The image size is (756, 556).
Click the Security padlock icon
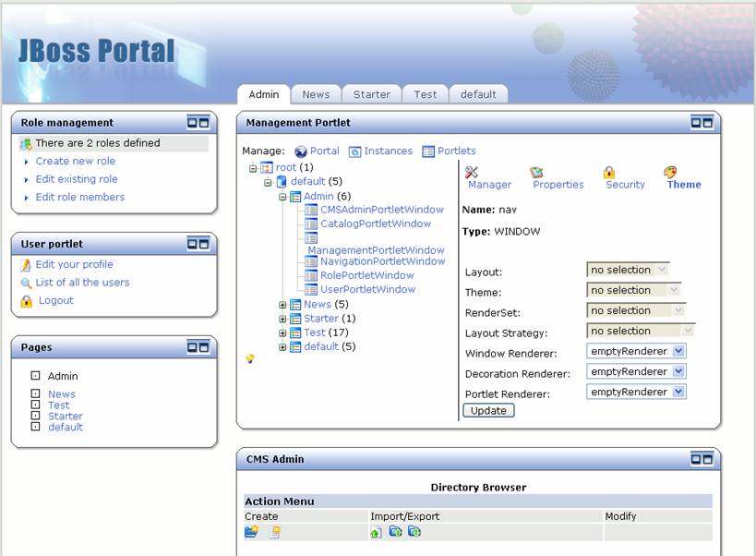pyautogui.click(x=609, y=172)
